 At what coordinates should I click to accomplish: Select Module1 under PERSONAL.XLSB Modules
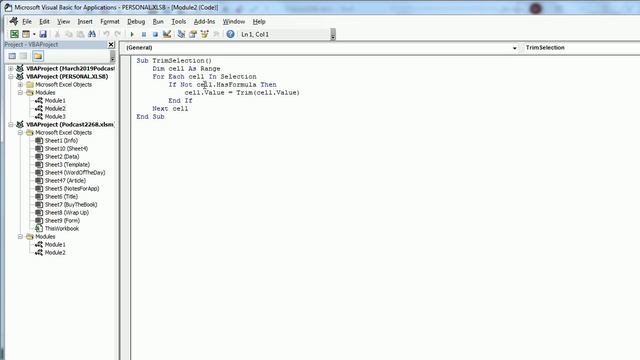coord(55,100)
